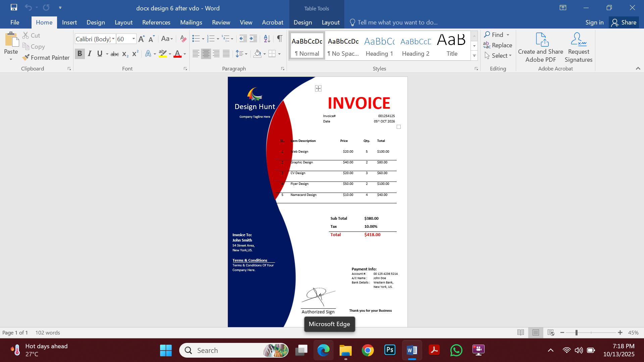Viewport: 644px width, 362px height.
Task: Apply italic formatting from the Font group
Action: pyautogui.click(x=89, y=53)
